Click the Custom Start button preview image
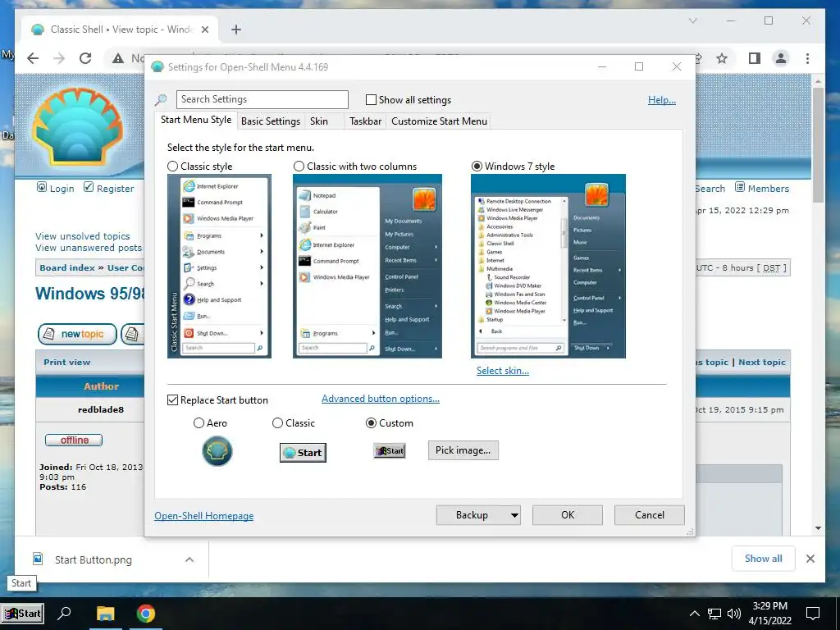 (390, 450)
